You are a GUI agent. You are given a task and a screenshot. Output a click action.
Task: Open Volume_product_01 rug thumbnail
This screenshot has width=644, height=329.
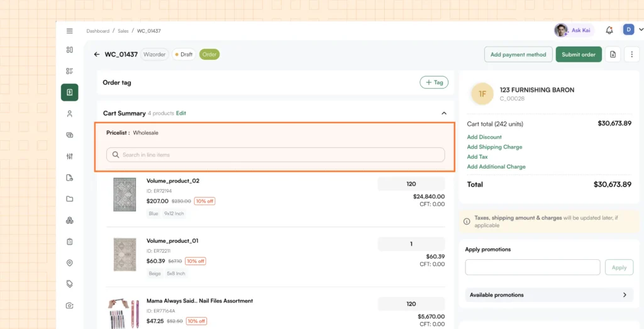pyautogui.click(x=125, y=254)
